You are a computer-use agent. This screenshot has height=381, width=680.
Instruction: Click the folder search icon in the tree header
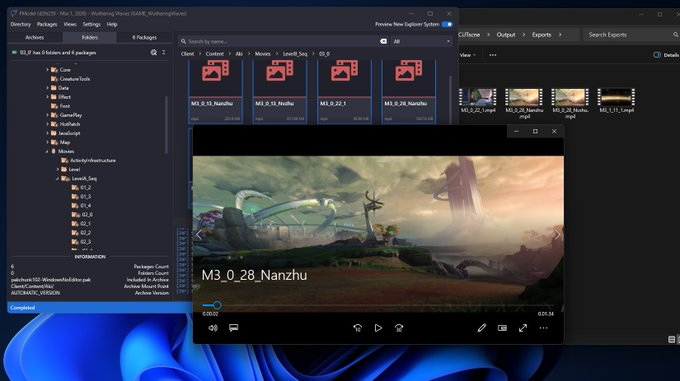coord(154,52)
